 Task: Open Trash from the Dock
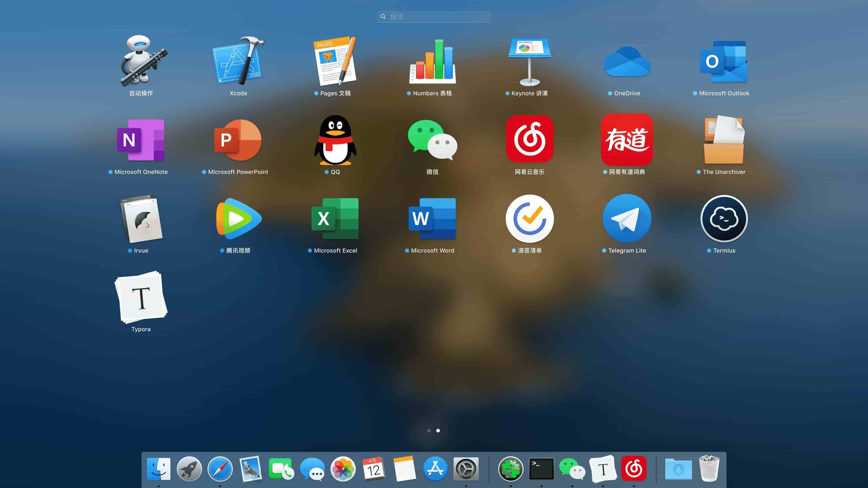click(x=709, y=469)
